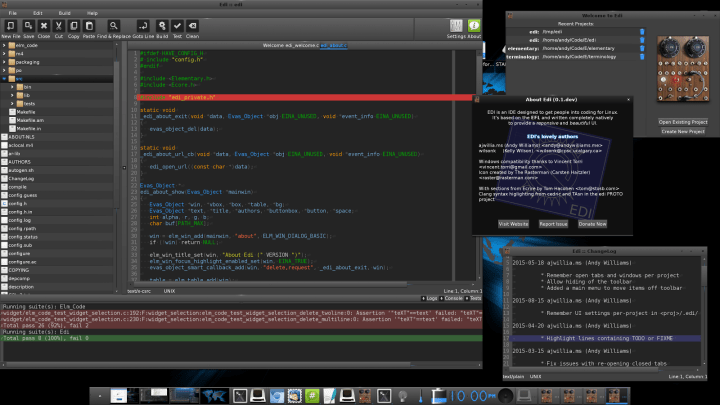Screen dimensions: 720x405
Task: Expand the lib subfolder
Action: pyautogui.click(x=12, y=95)
